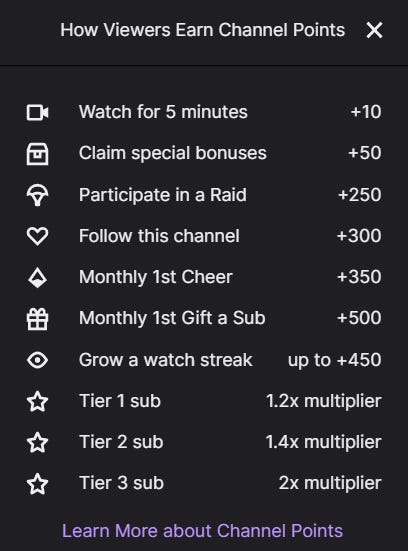Viewport: 408px width, 551px height.
Task: Open Learn More about Channel Points link
Action: pos(202,531)
